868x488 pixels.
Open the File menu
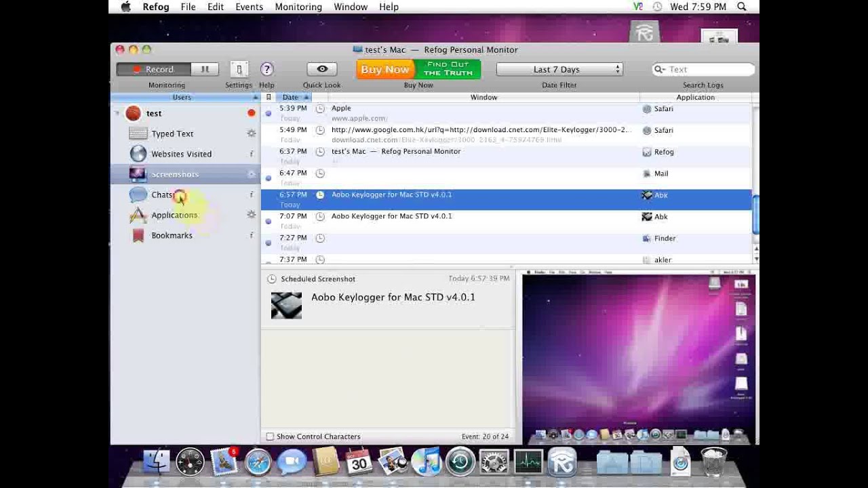(188, 7)
